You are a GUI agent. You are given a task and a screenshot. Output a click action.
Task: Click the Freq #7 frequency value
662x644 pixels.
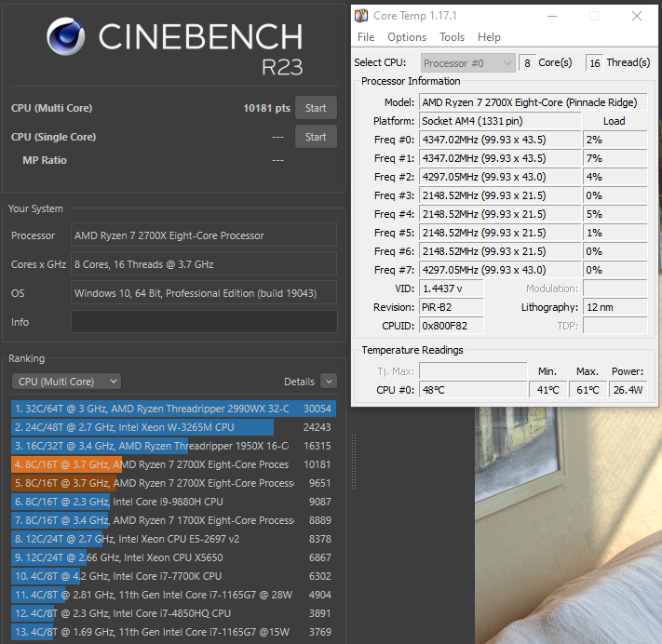coord(500,270)
